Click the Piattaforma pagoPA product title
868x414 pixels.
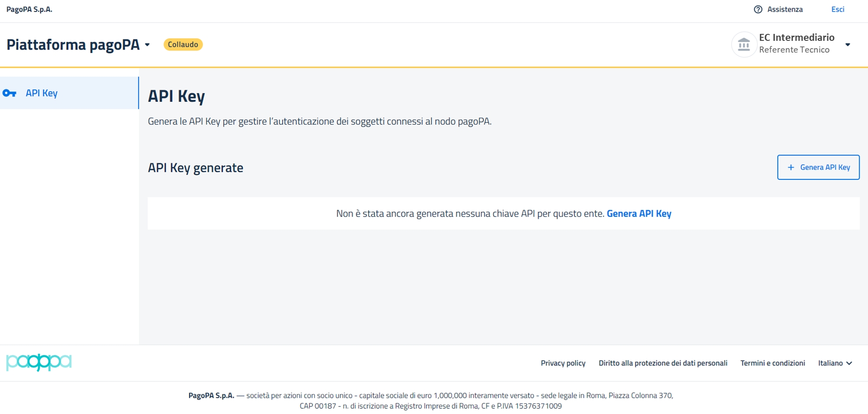(x=73, y=45)
